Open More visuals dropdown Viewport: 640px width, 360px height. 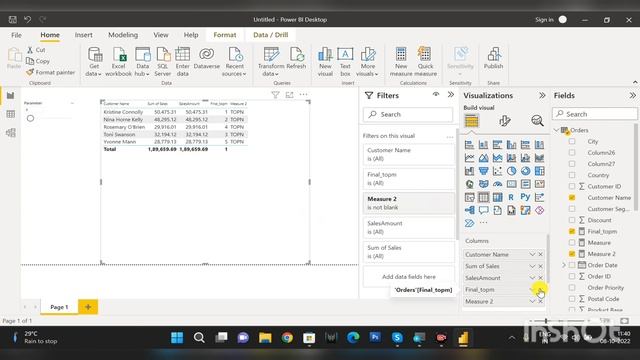point(367,62)
